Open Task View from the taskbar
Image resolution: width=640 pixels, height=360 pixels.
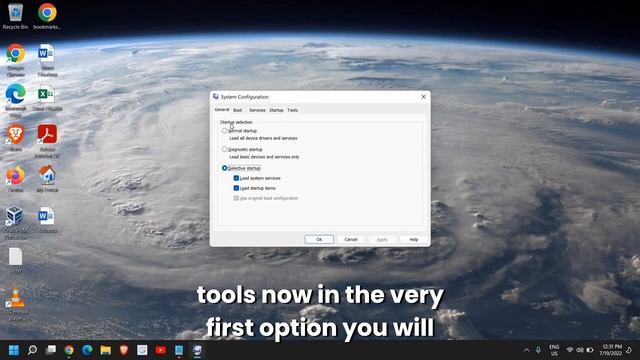51,350
